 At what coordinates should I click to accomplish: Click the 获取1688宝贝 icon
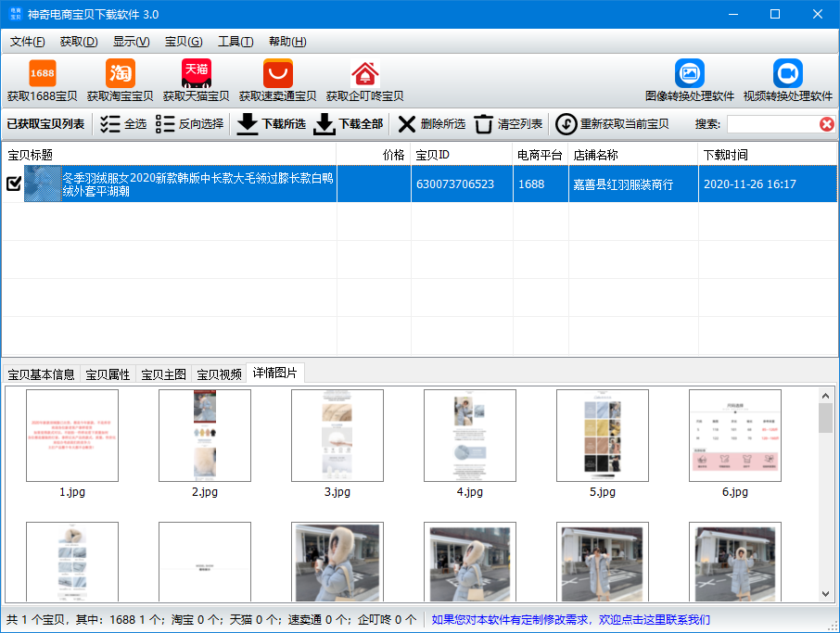pyautogui.click(x=43, y=73)
